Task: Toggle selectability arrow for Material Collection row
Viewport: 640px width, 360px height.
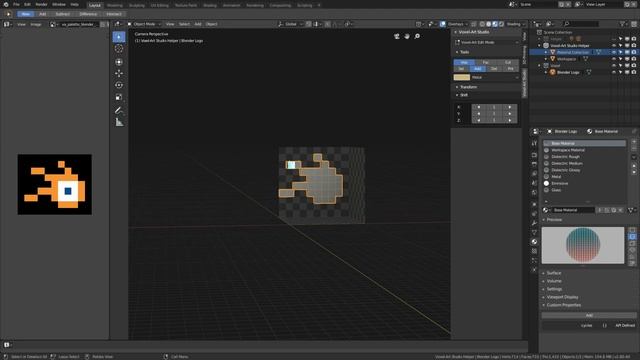Action: (620, 52)
